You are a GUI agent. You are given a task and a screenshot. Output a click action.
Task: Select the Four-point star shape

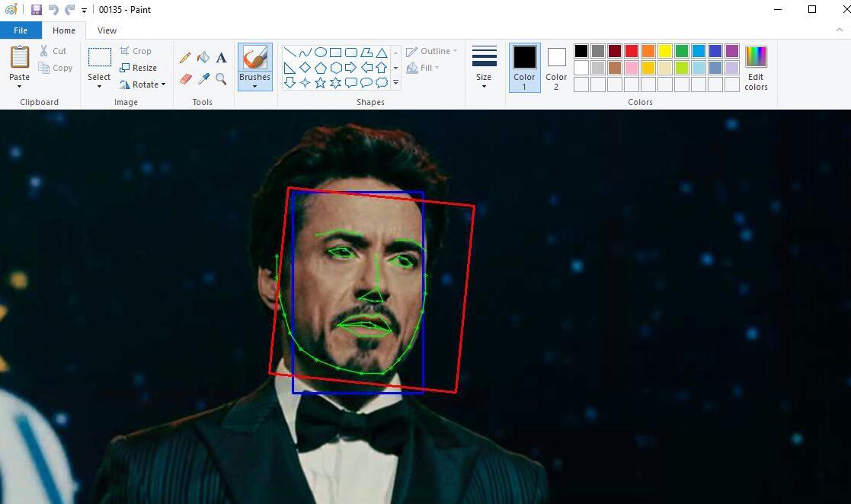point(306,82)
